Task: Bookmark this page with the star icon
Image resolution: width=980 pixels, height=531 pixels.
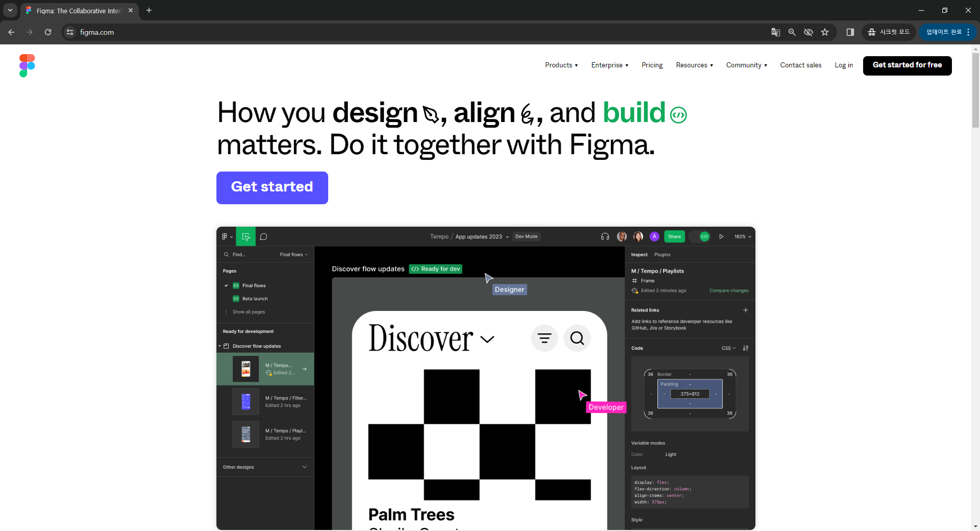Action: (x=825, y=32)
